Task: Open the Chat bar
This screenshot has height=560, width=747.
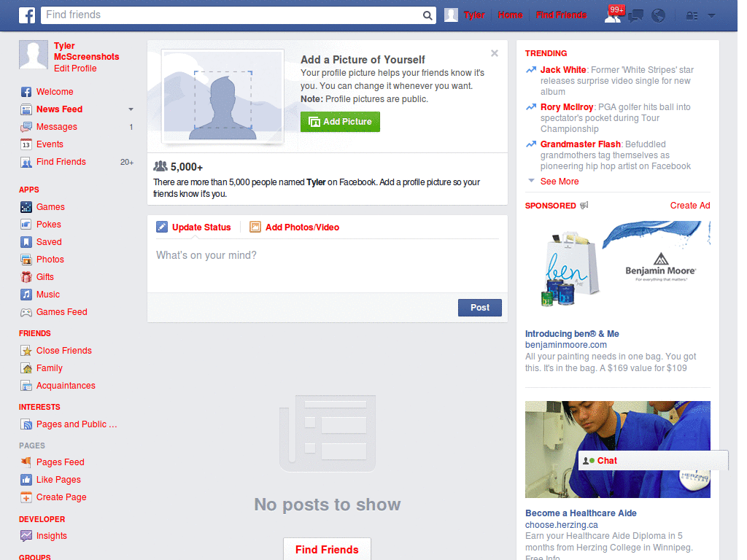Action: 653,461
